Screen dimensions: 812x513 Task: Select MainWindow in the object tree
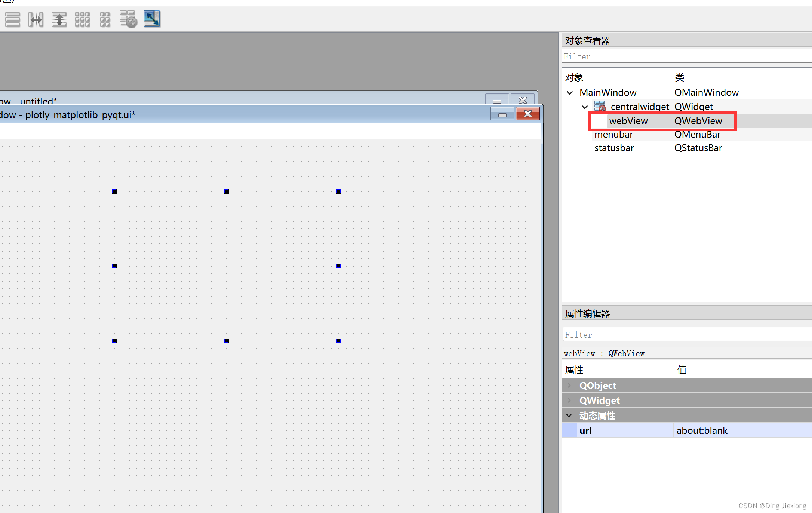[x=608, y=92]
